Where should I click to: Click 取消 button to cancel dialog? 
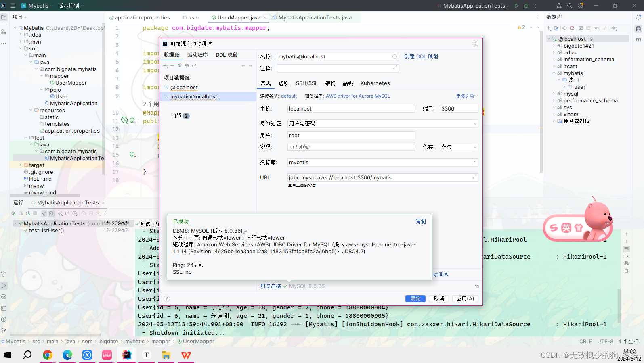coord(439,298)
